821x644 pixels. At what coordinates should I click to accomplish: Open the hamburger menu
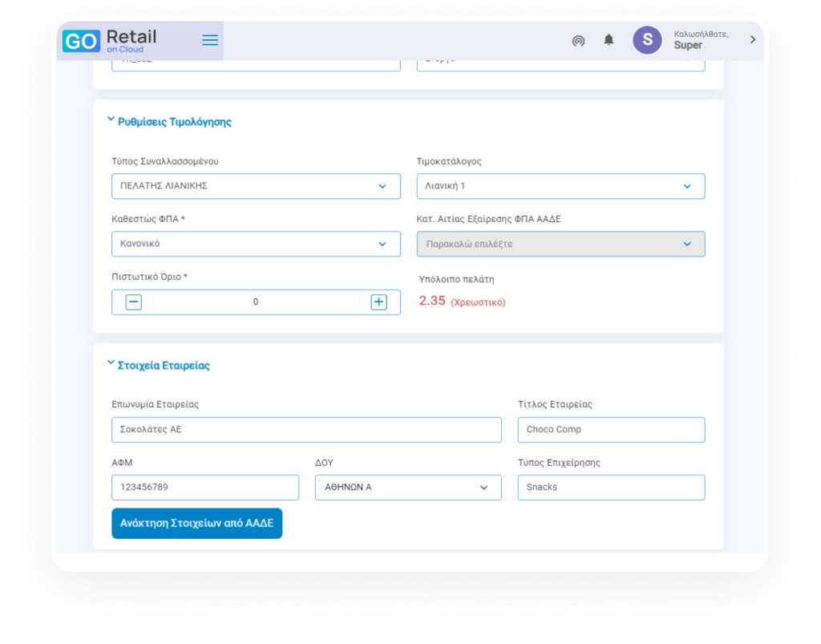210,40
